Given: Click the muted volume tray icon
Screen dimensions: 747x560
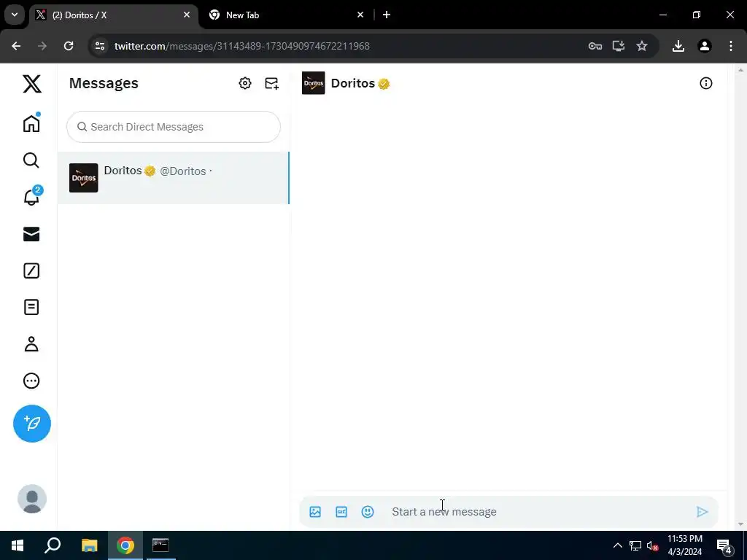Looking at the screenshot, I should tap(653, 545).
